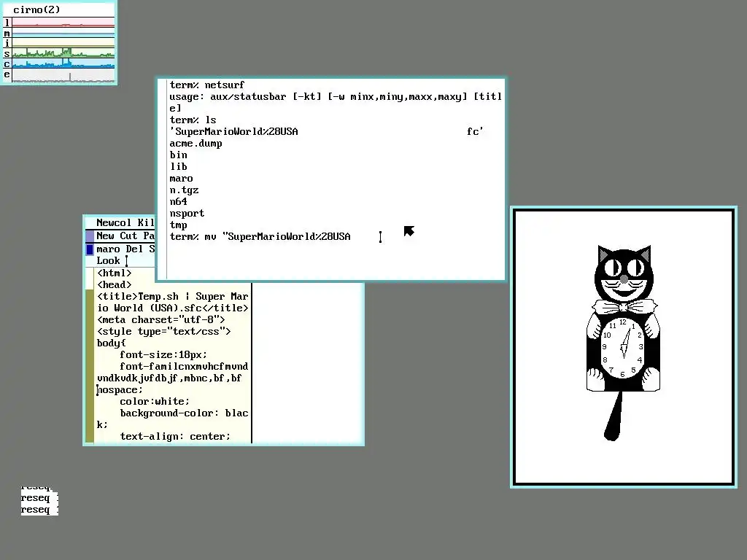
Task: Click the 's' syscall graph in stats
Action: tap(63, 52)
